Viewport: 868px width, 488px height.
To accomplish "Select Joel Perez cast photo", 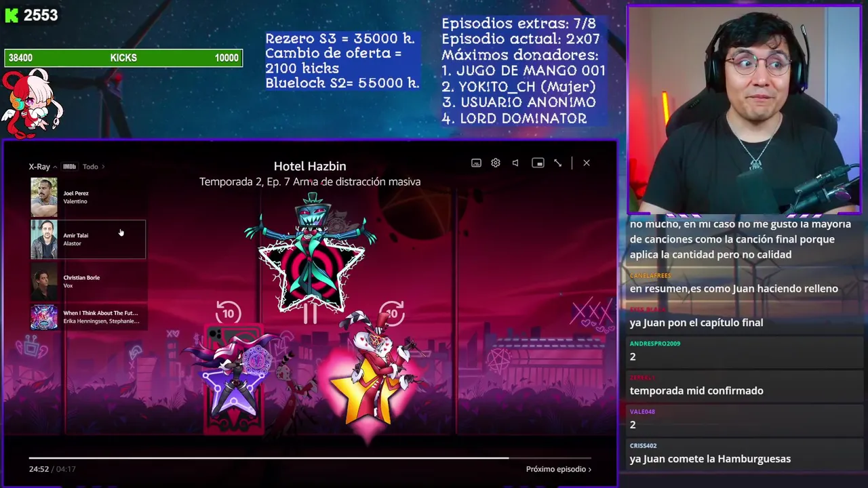I will (x=44, y=197).
